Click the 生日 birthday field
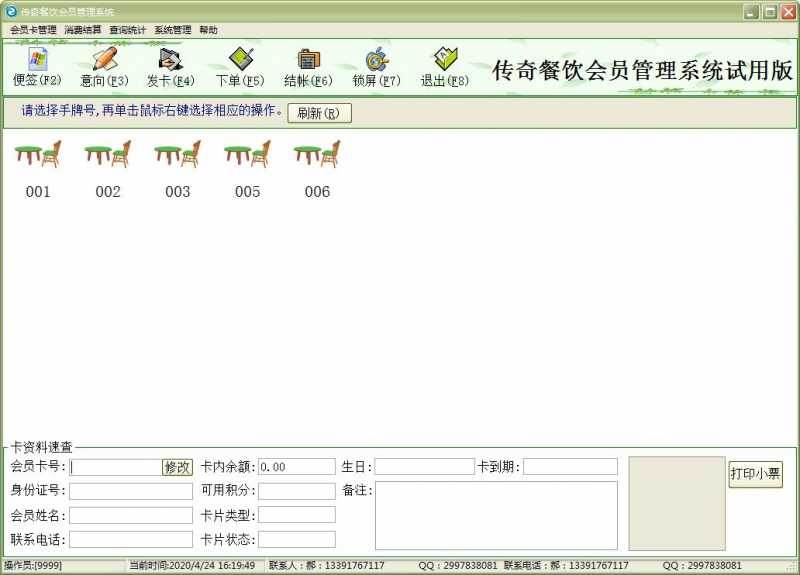This screenshot has width=800, height=575. [424, 467]
